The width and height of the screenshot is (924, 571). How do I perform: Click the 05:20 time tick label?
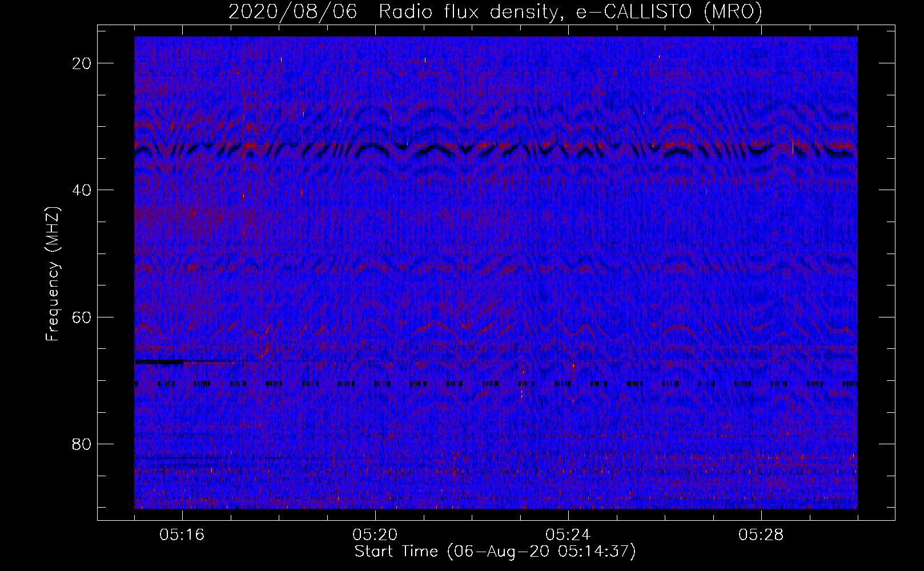coord(375,535)
